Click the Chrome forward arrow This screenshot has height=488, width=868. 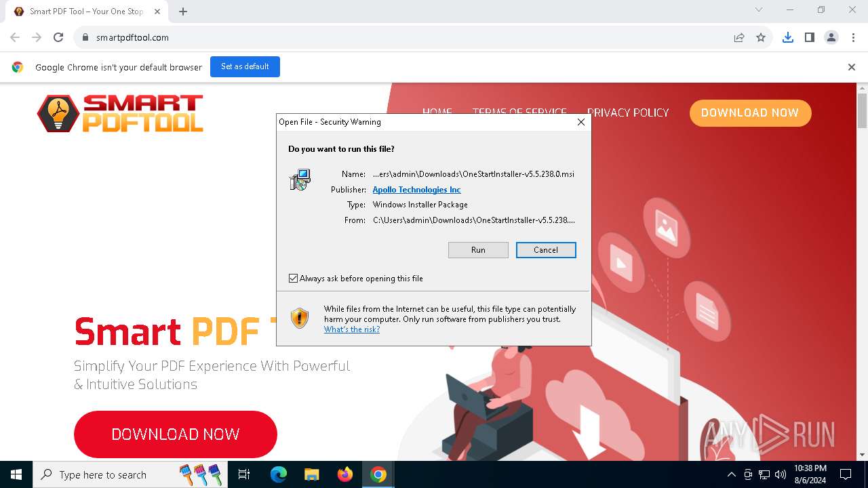click(37, 37)
